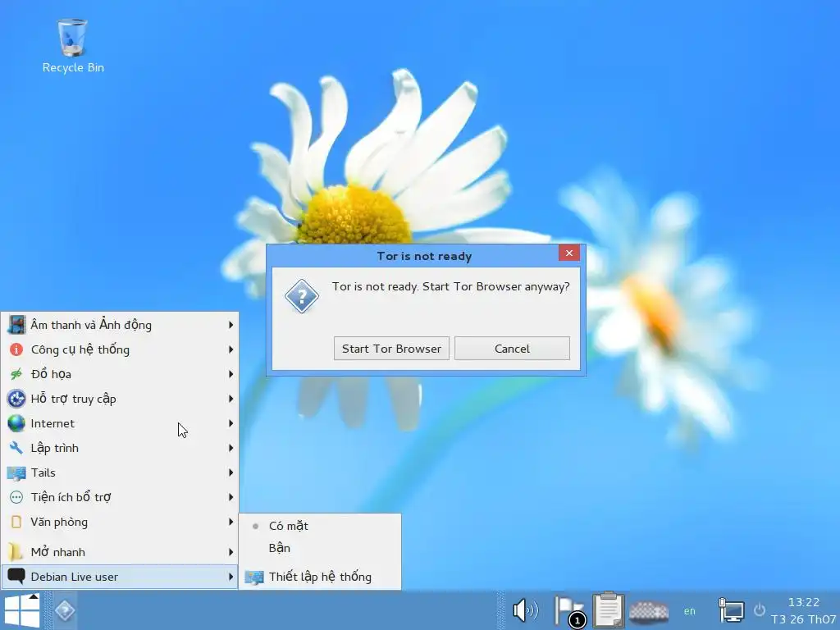Click the Thiết lập hệ thống icon
Screen dimensions: 840x630
(x=254, y=577)
